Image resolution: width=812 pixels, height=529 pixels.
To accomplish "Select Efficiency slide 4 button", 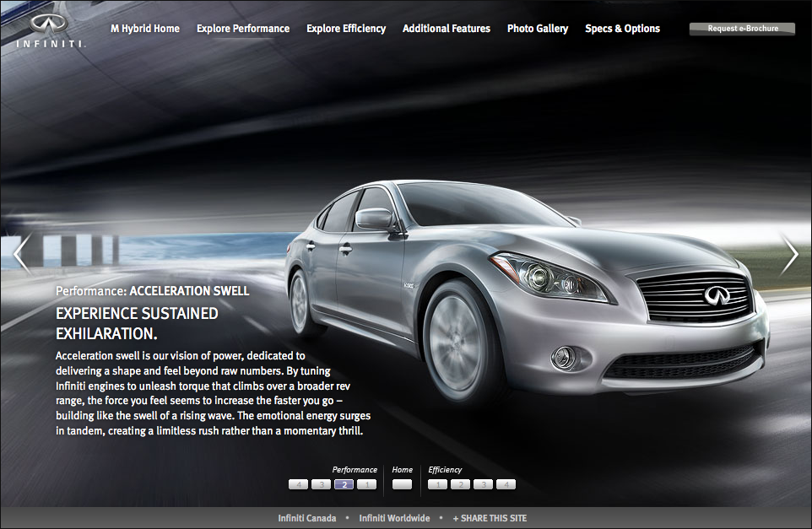I will coord(506,484).
